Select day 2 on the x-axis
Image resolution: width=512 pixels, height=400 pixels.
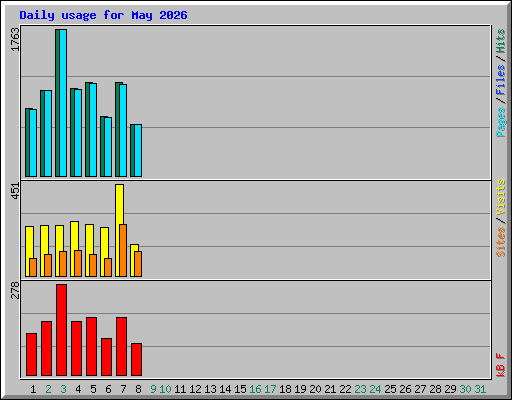[x=48, y=389]
